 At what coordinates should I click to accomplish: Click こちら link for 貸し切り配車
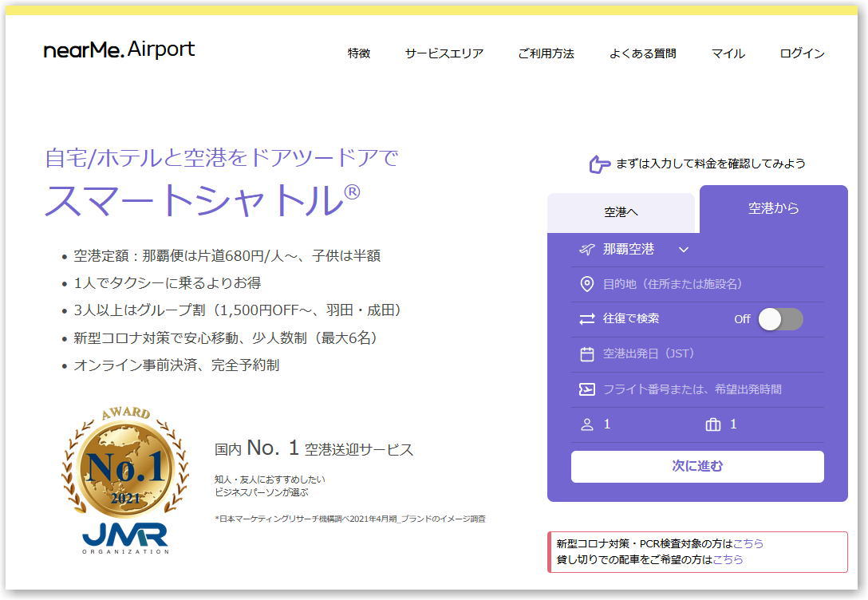(x=728, y=559)
